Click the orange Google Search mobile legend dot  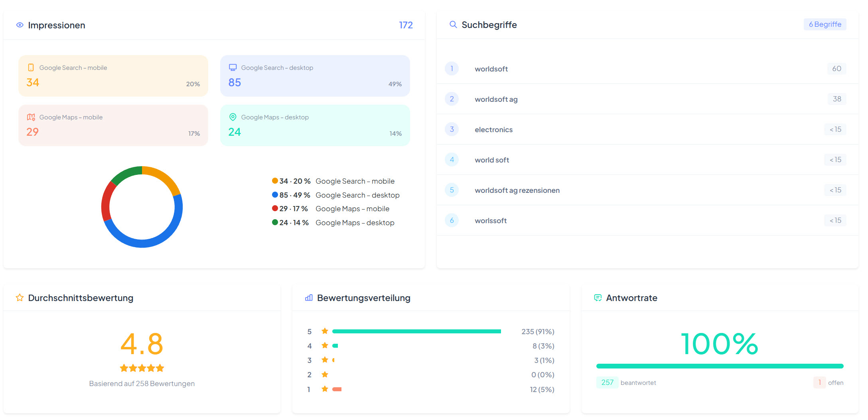click(275, 181)
